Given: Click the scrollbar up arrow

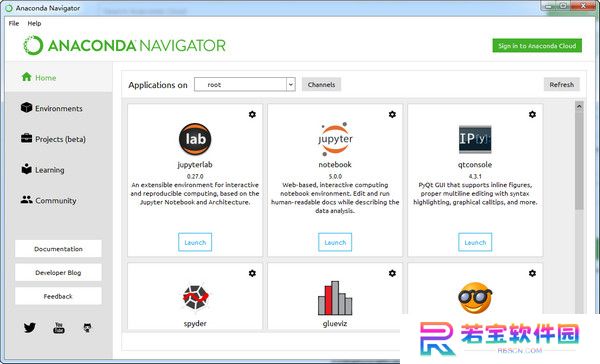Looking at the screenshot, I should tap(579, 106).
